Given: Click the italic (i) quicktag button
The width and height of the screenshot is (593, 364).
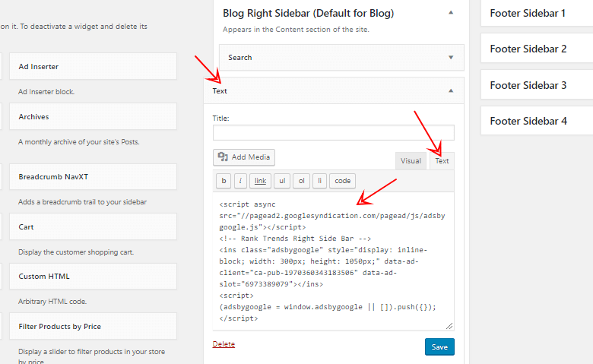Looking at the screenshot, I should [240, 181].
